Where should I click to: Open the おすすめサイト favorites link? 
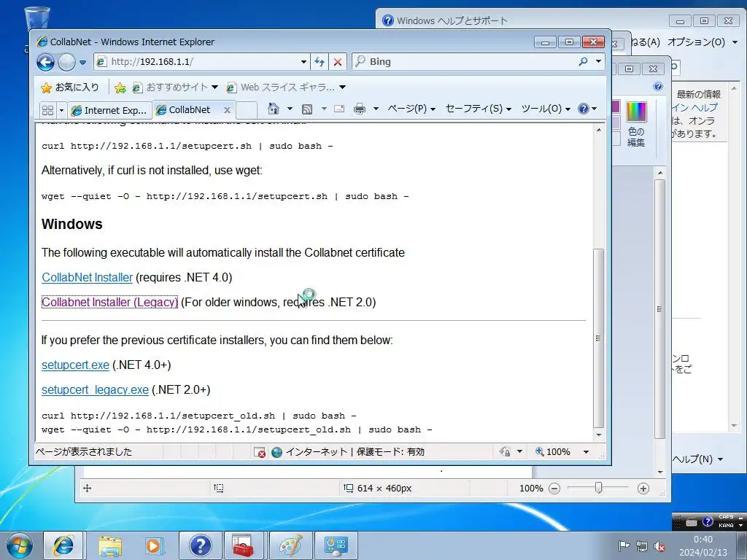175,87
